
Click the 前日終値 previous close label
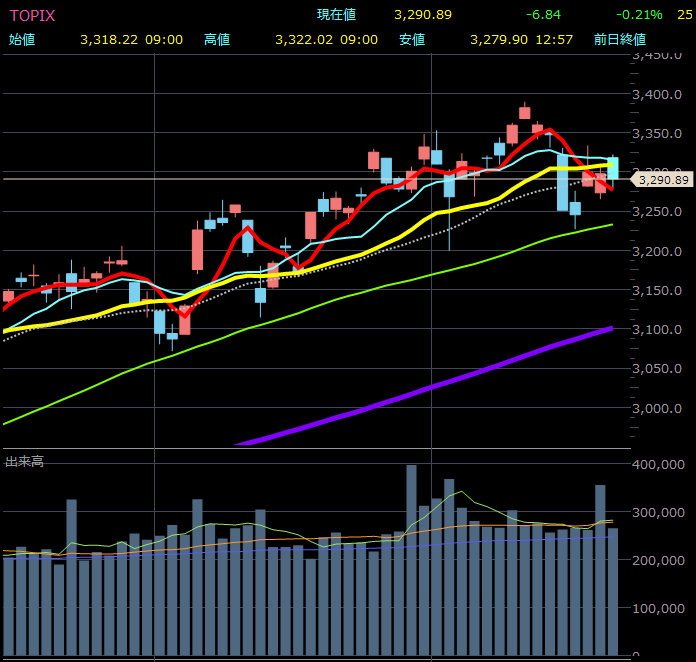(619, 39)
